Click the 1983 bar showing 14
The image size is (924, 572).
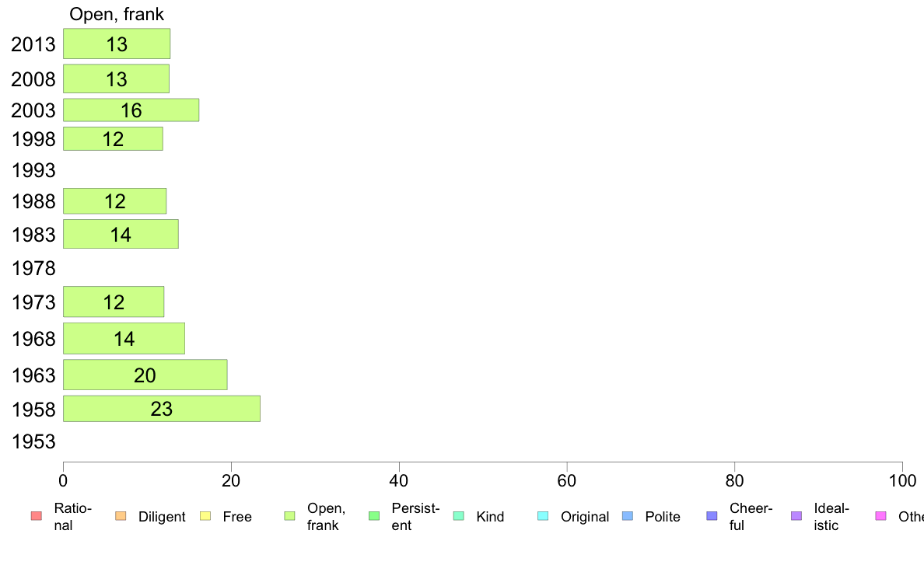pyautogui.click(x=121, y=235)
